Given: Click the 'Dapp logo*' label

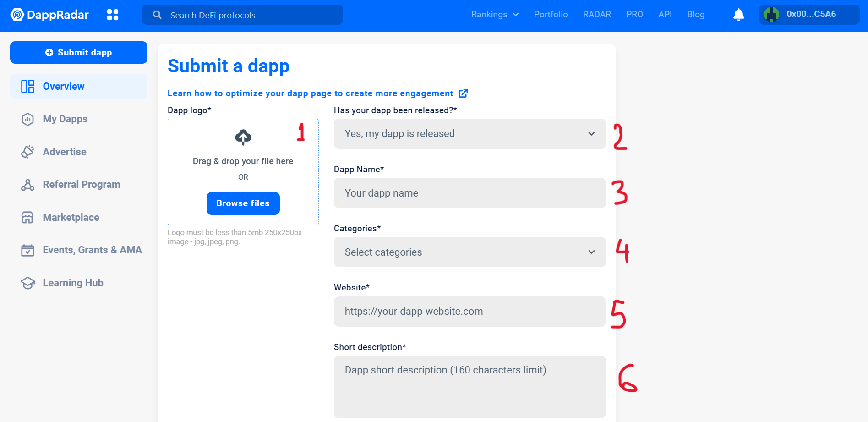Looking at the screenshot, I should 190,110.
